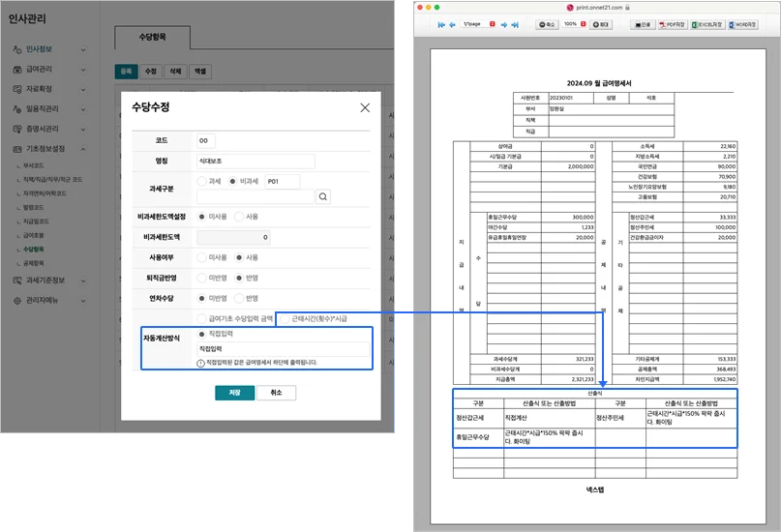Image resolution: width=781 pixels, height=532 pixels.
Task: Expand the 일용직관리 sidebar menu
Action: pyautogui.click(x=83, y=109)
